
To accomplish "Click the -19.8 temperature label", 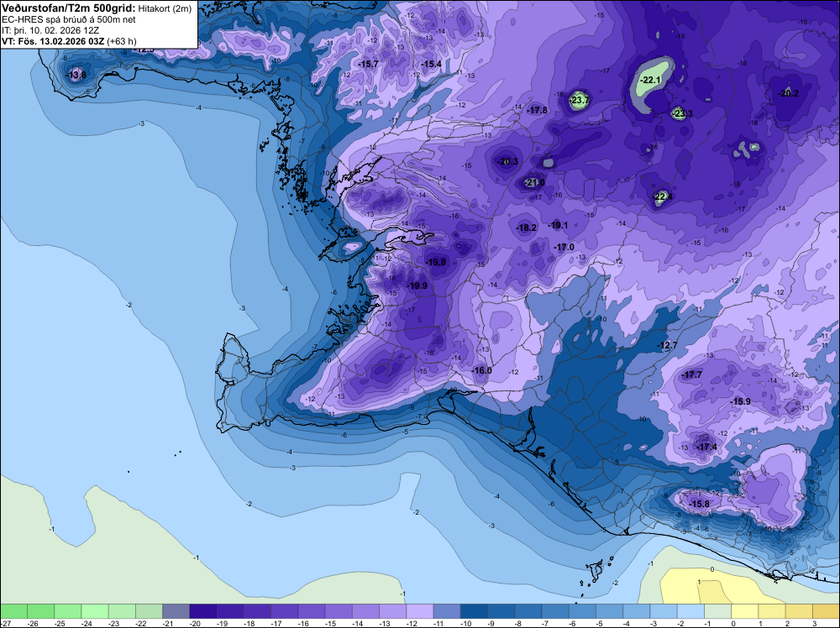I will pos(435,262).
